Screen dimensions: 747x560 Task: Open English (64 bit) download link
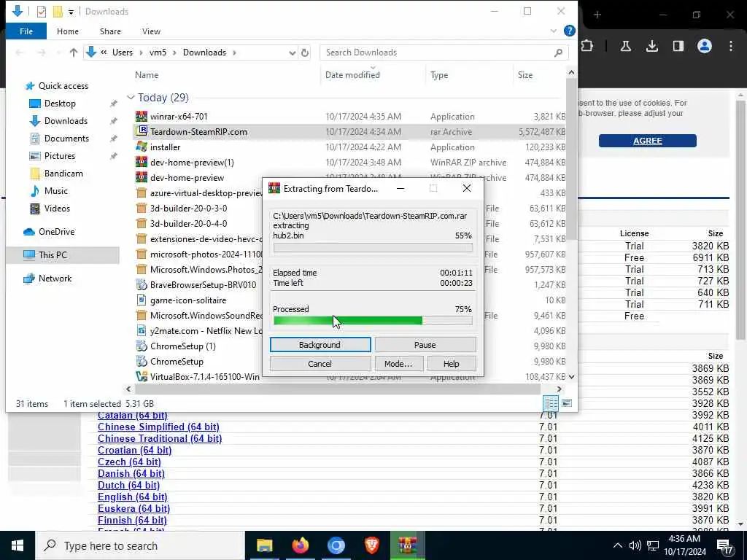point(133,497)
